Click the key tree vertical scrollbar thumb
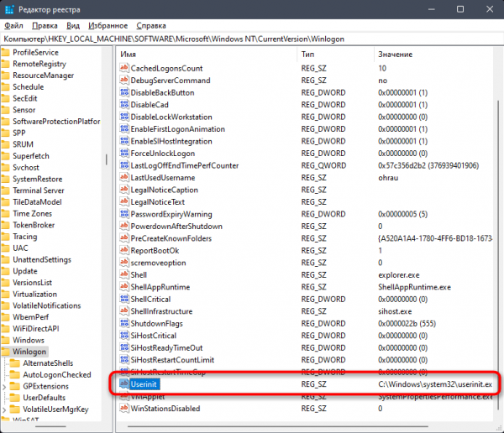The image size is (504, 433). click(x=106, y=159)
